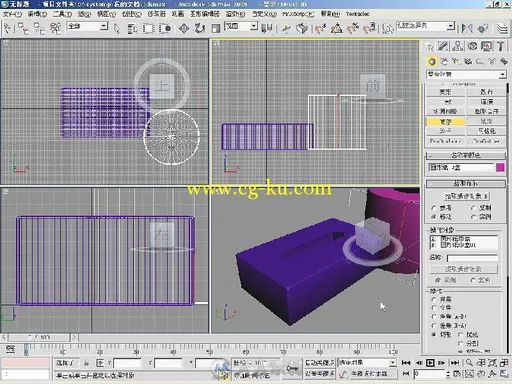Choose the 切割 (Cut) operation radio
This screenshot has width=512, height=384.
click(434, 334)
